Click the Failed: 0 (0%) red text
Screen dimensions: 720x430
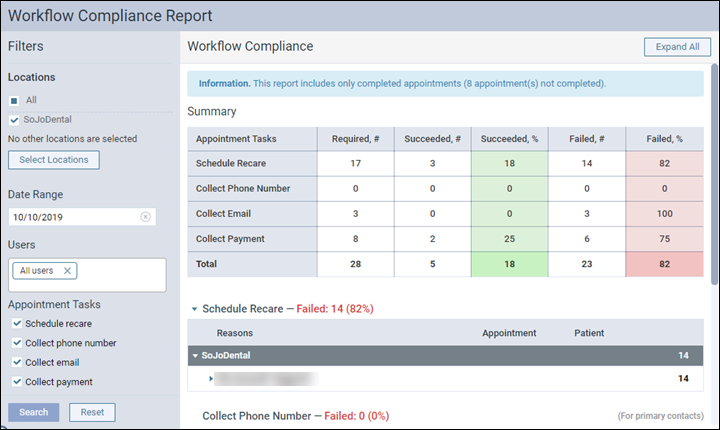click(356, 416)
